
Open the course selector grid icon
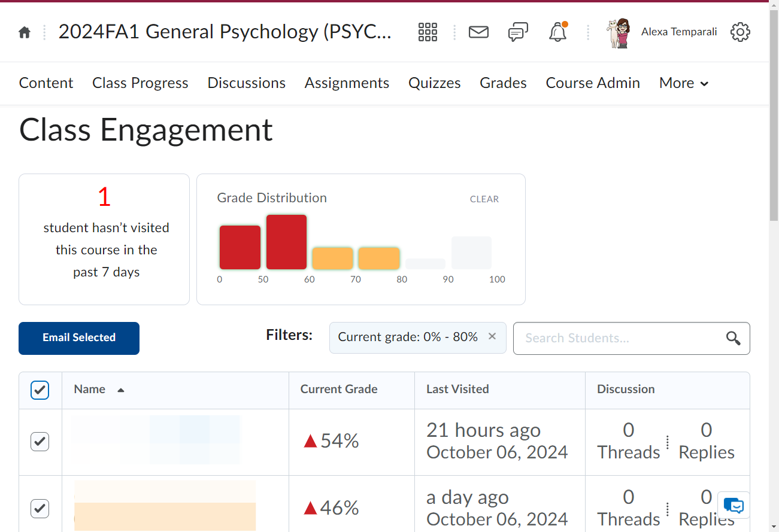coord(428,32)
